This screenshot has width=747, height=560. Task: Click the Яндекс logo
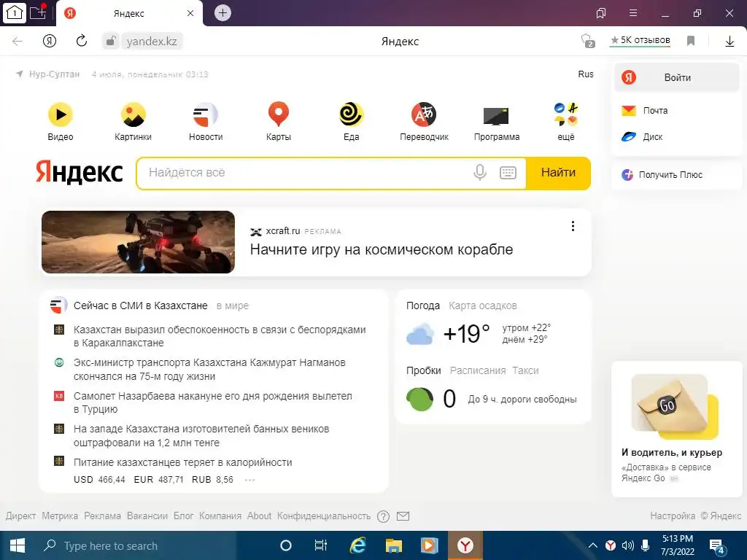pyautogui.click(x=80, y=172)
